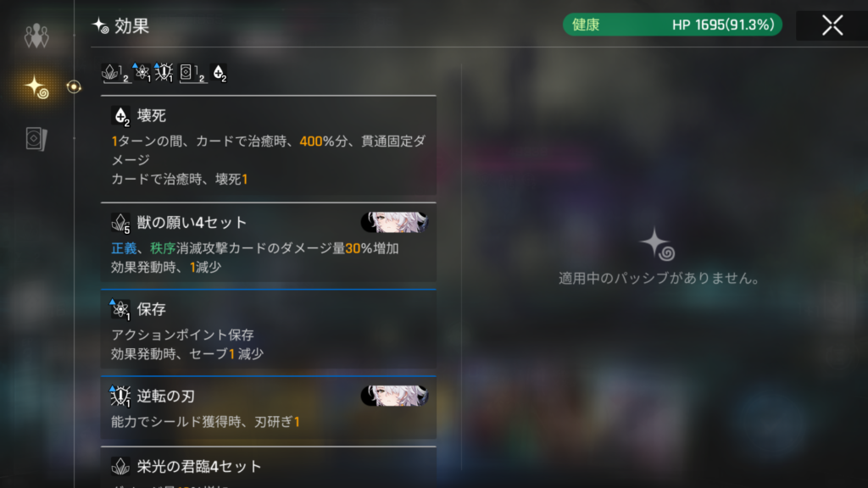
Task: Click the 壊死 icon inside its entry
Action: pos(120,115)
